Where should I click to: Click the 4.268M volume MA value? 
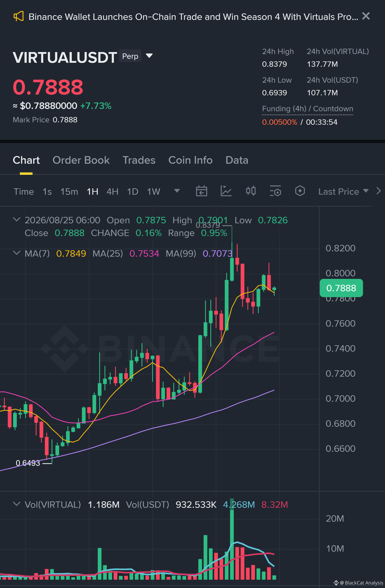pos(239,505)
